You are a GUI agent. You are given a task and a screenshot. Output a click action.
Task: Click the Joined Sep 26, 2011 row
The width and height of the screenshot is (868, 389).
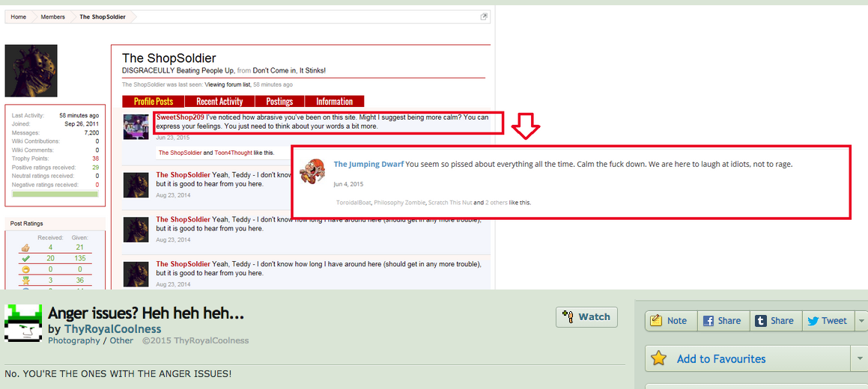[55, 124]
